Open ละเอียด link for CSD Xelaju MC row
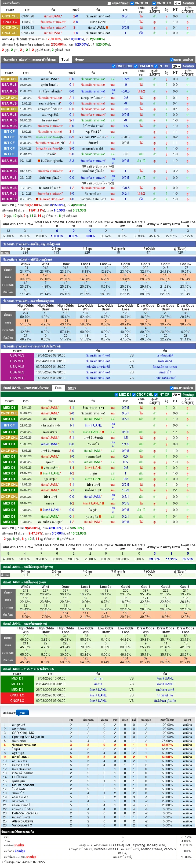This screenshot has width=196, height=868. 187,733
